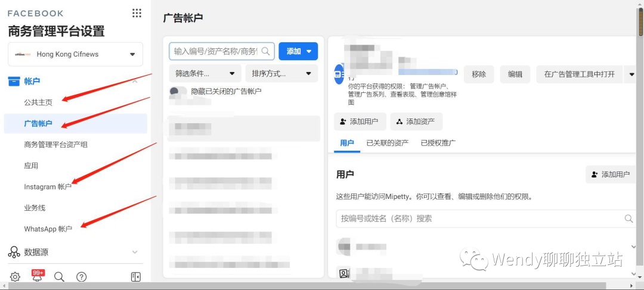Click the horizontal scrollbar at the bottom

[x=307, y=285]
